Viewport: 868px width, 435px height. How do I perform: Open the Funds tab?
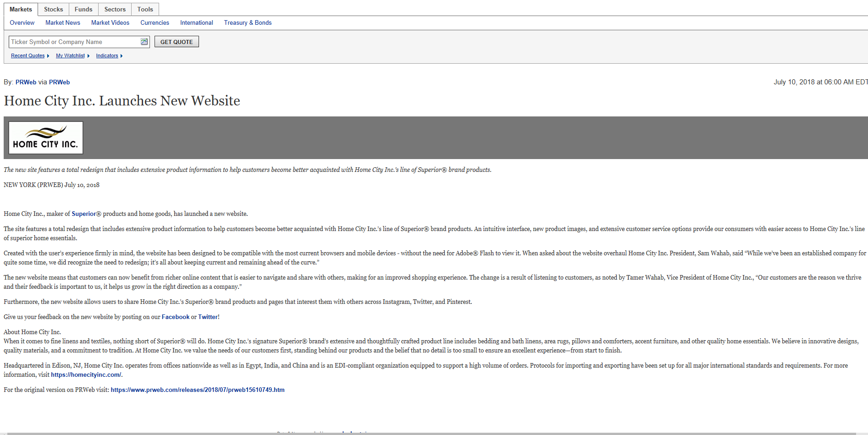point(83,9)
